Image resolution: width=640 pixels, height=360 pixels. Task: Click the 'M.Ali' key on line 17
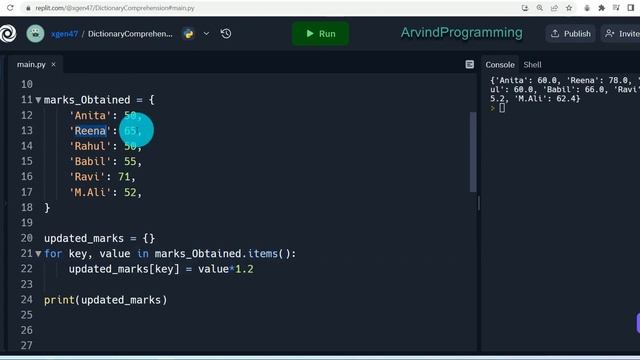[x=90, y=192]
